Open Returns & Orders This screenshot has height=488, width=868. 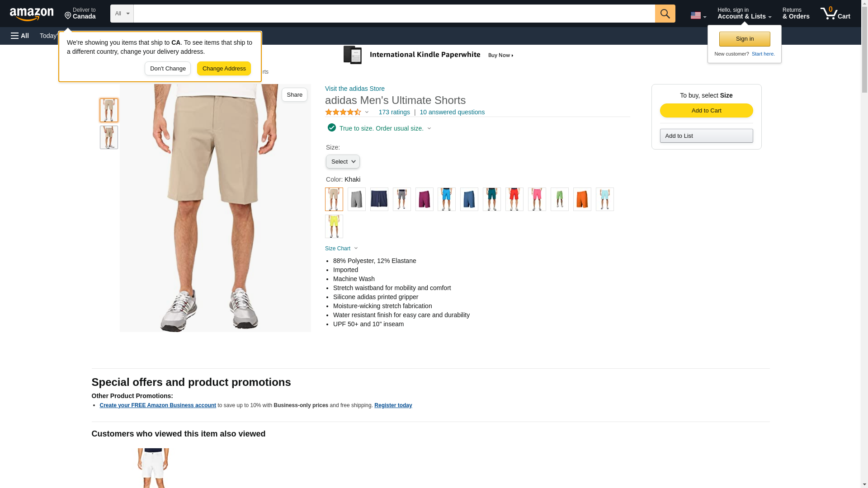[x=796, y=13]
